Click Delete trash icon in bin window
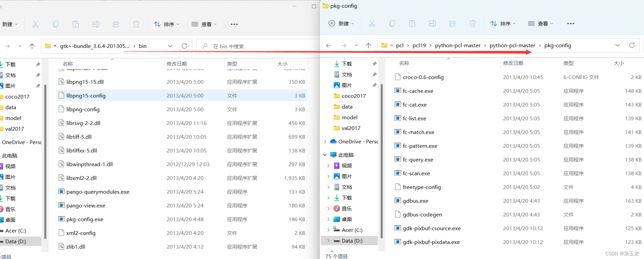This screenshot has height=259, width=644. tap(136, 24)
